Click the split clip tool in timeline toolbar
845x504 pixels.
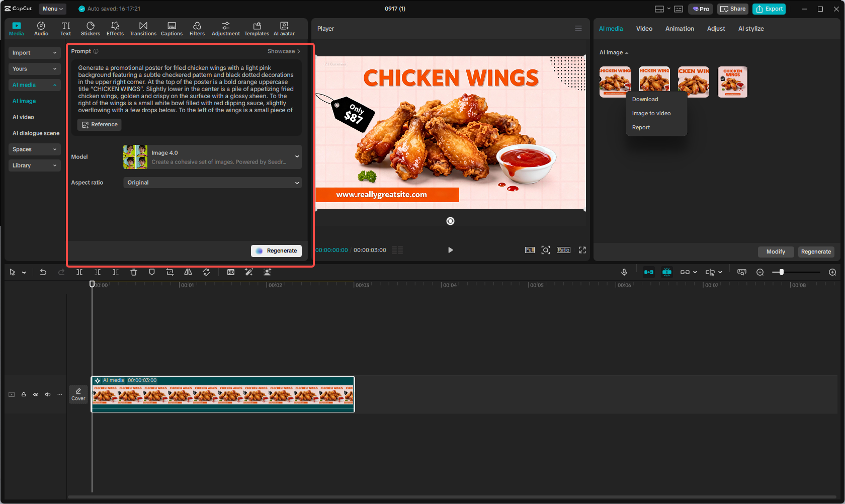(79, 272)
